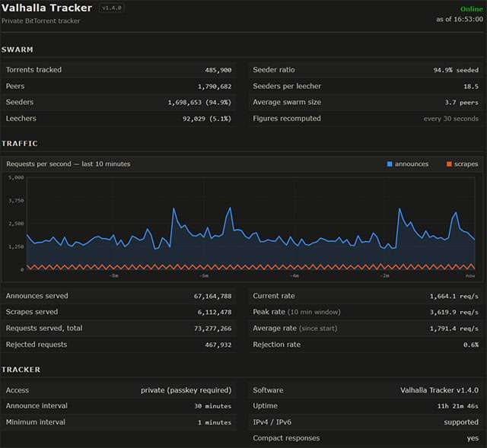Screen dimensions: 487x448
Task: Click the Current rate '1,664.1 req/s'
Action: [x=454, y=296]
